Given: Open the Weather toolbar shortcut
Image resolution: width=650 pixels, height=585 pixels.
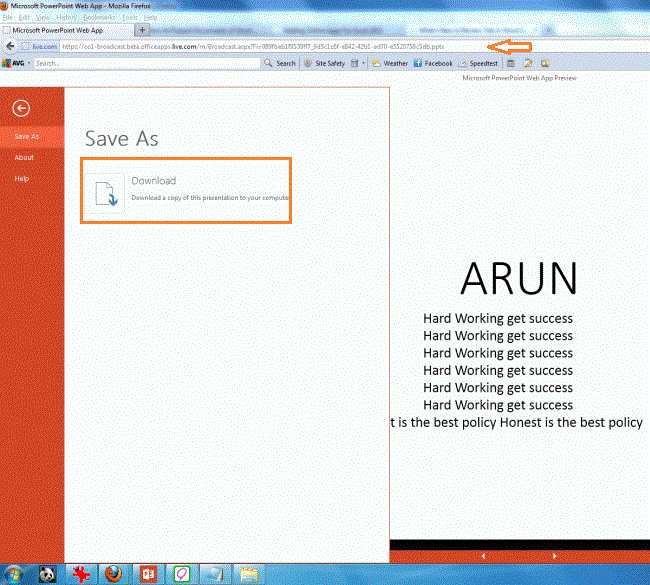Looking at the screenshot, I should coord(390,63).
